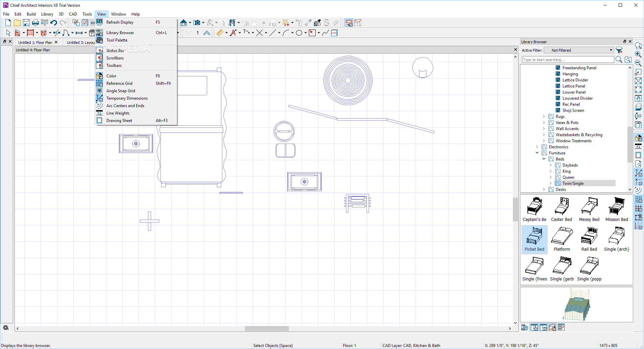Viewport: 644px width, 349px height.
Task: Toggle the color display button on side toolbar
Action: (x=638, y=138)
